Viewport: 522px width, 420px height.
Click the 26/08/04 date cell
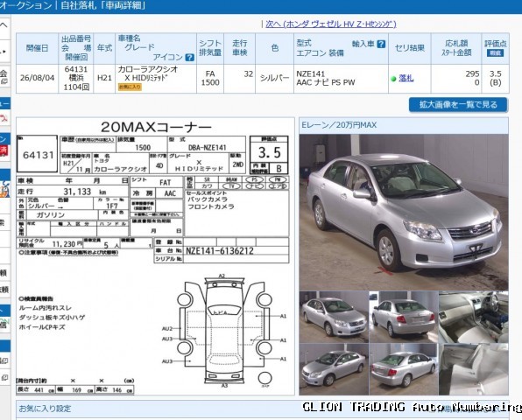coord(38,78)
